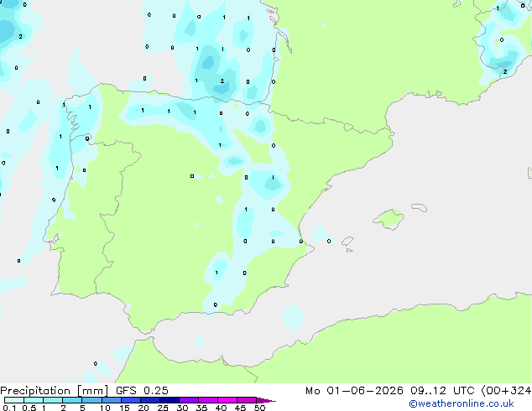Pick the 1–2 mm legend color box
This screenshot has width=532, height=411.
[53, 400]
